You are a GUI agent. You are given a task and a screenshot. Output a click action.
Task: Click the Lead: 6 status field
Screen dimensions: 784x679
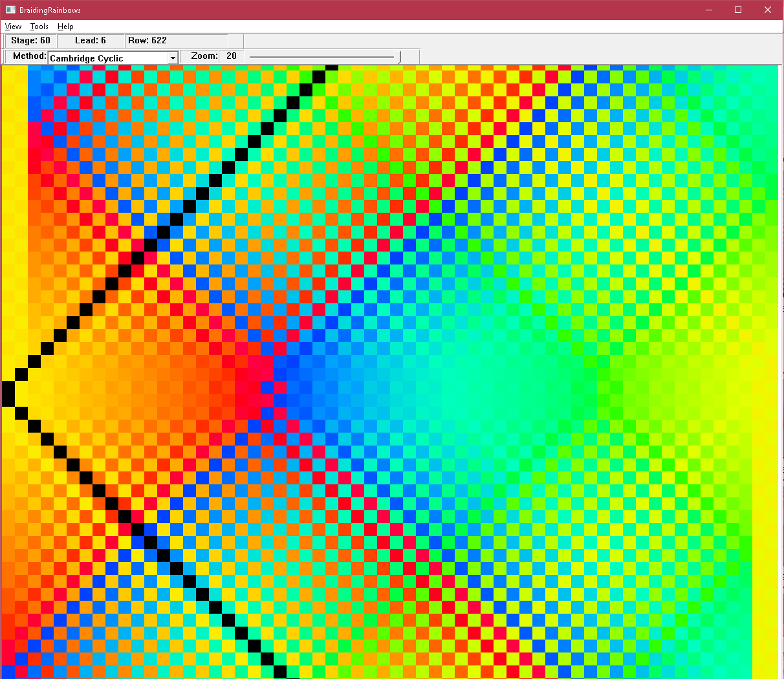(91, 41)
